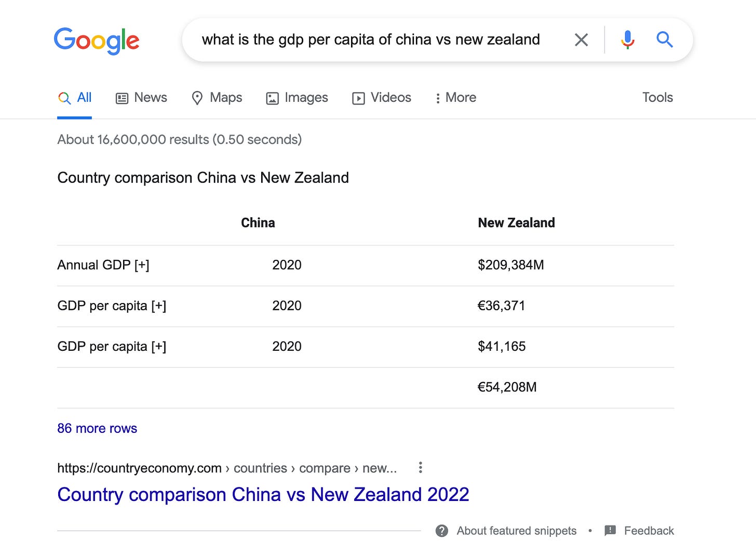
Task: Open the Videos tab
Action: [x=382, y=98]
